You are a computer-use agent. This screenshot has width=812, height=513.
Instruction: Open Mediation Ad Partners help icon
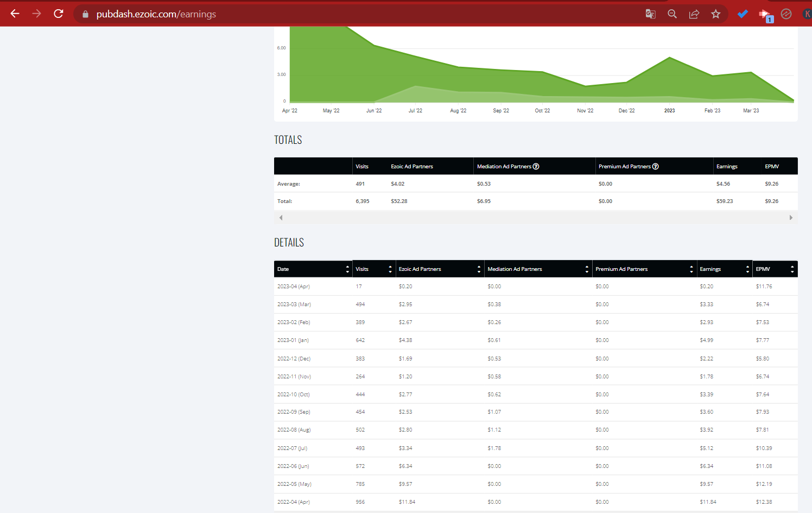coord(536,166)
